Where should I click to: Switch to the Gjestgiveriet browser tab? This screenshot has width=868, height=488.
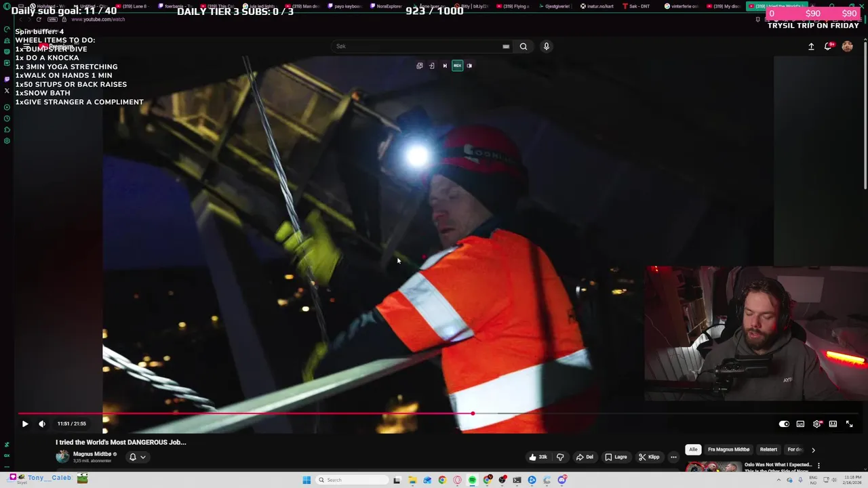(x=555, y=6)
